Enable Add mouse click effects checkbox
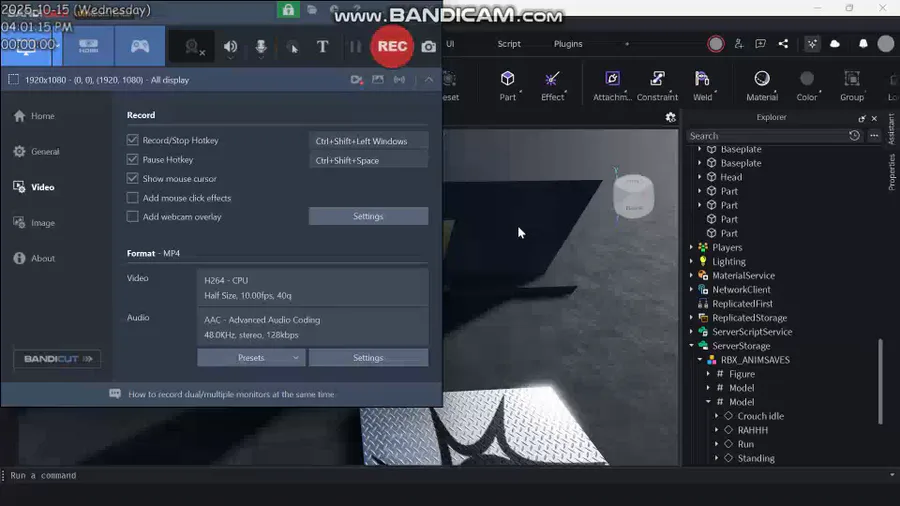Screen dimensions: 900x506 [x=133, y=198]
